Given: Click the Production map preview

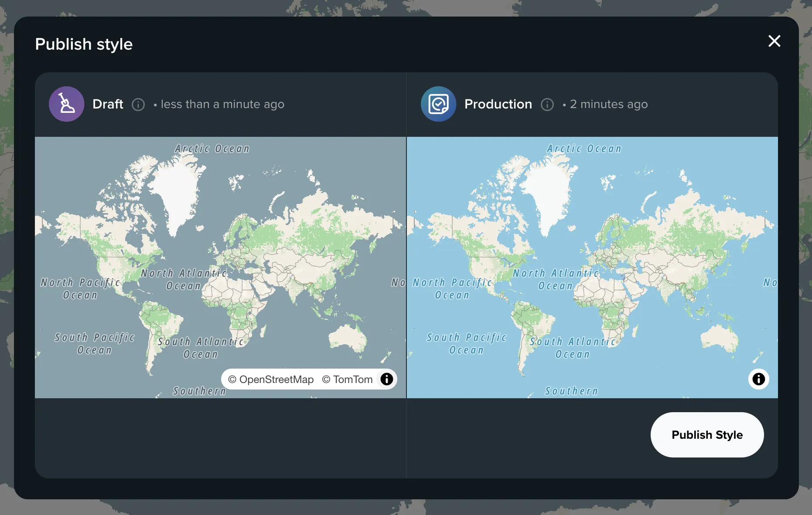Looking at the screenshot, I should pyautogui.click(x=592, y=268).
